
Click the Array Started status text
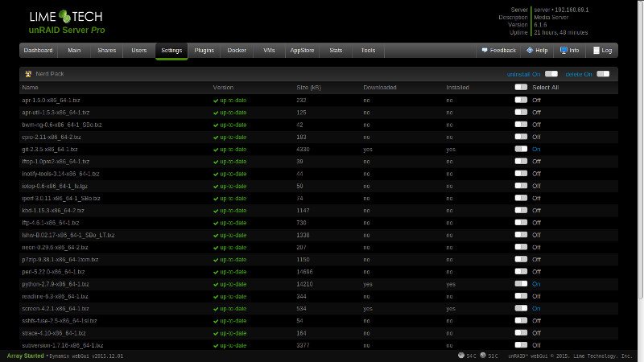click(25, 356)
